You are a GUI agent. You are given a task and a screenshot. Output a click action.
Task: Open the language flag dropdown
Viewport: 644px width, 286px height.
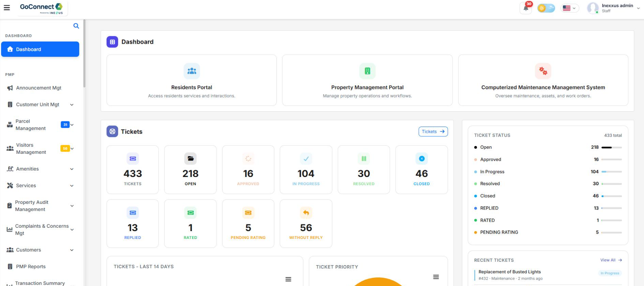point(570,8)
